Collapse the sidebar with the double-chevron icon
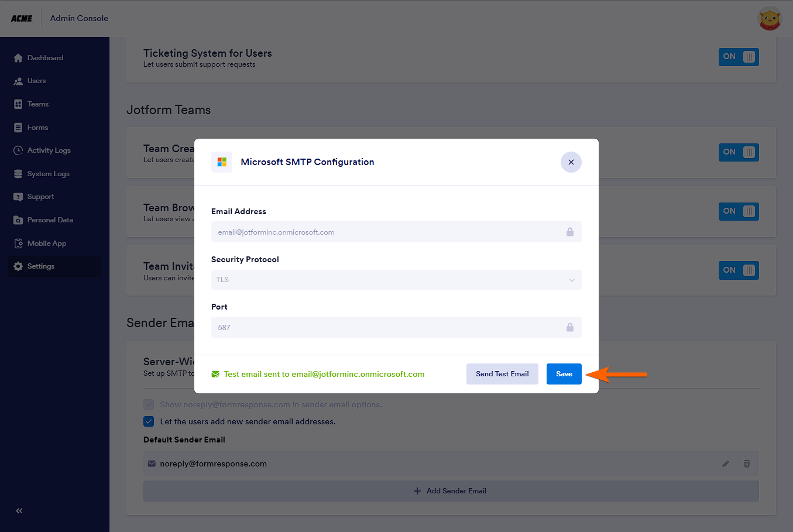793x532 pixels. 19,511
